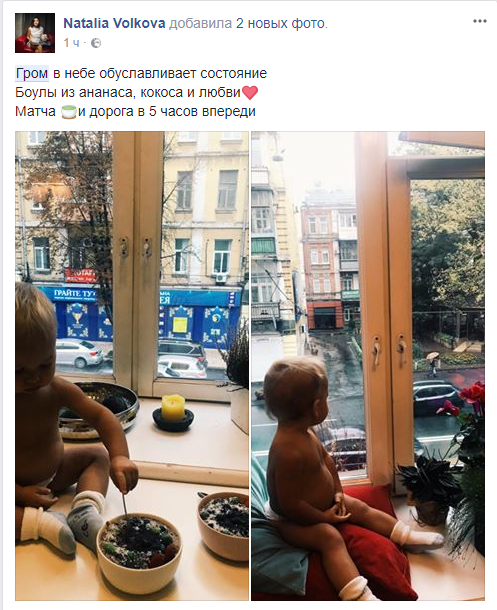Click the yellow candle in the left photo

[173, 408]
